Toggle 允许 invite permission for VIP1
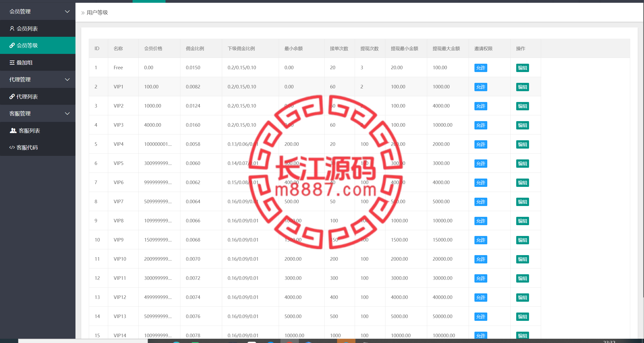This screenshot has height=343, width=644. click(x=481, y=87)
